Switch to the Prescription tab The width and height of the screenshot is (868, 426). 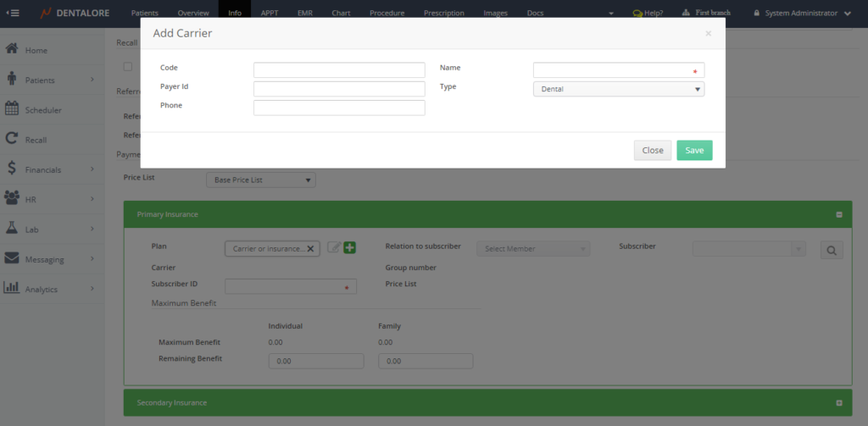(x=443, y=14)
